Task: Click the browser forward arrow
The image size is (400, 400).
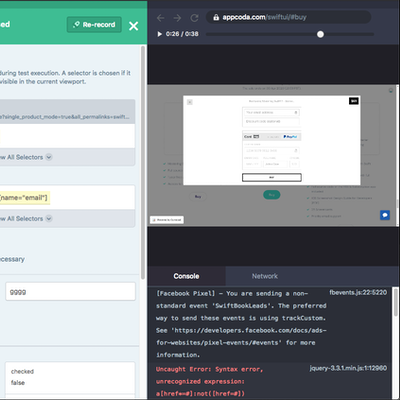Action: coord(177,18)
